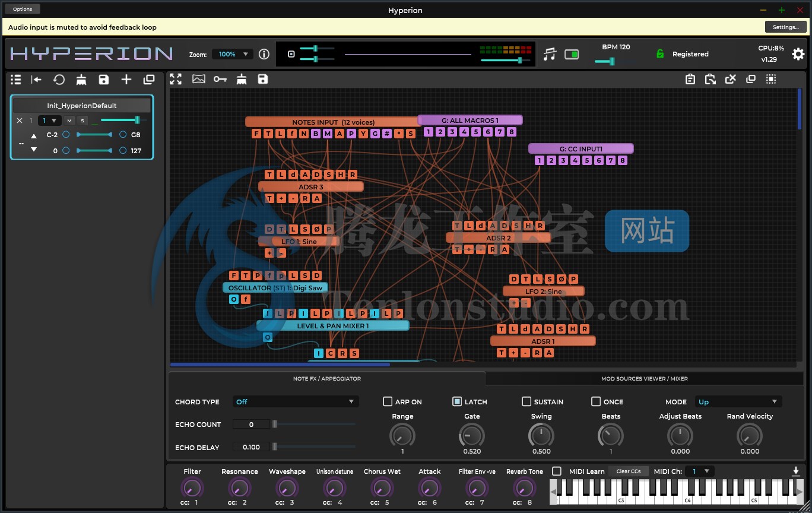812x513 pixels.
Task: Click the Registered label
Action: 690,54
